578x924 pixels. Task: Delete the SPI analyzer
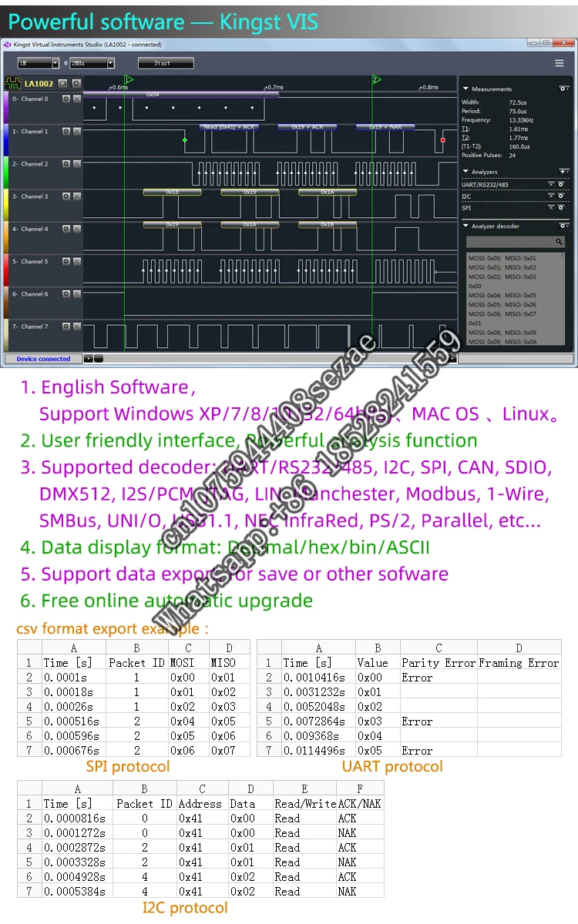click(x=551, y=208)
